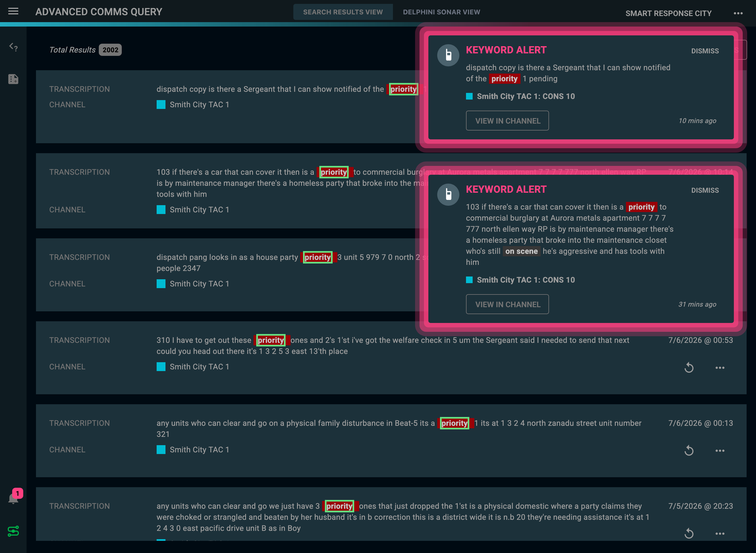Image resolution: width=756 pixels, height=553 pixels.
Task: Click highlighted priority keyword in 00:13 result
Action: pyautogui.click(x=454, y=423)
